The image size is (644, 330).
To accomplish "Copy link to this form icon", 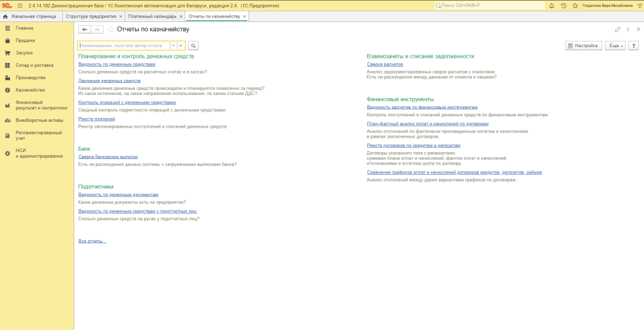I will (618, 29).
